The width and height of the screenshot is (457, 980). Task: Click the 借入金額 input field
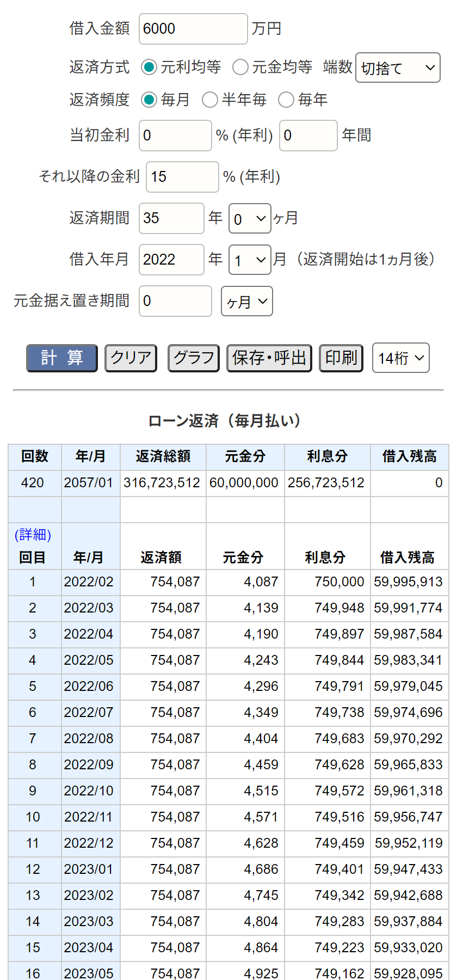pyautogui.click(x=193, y=29)
